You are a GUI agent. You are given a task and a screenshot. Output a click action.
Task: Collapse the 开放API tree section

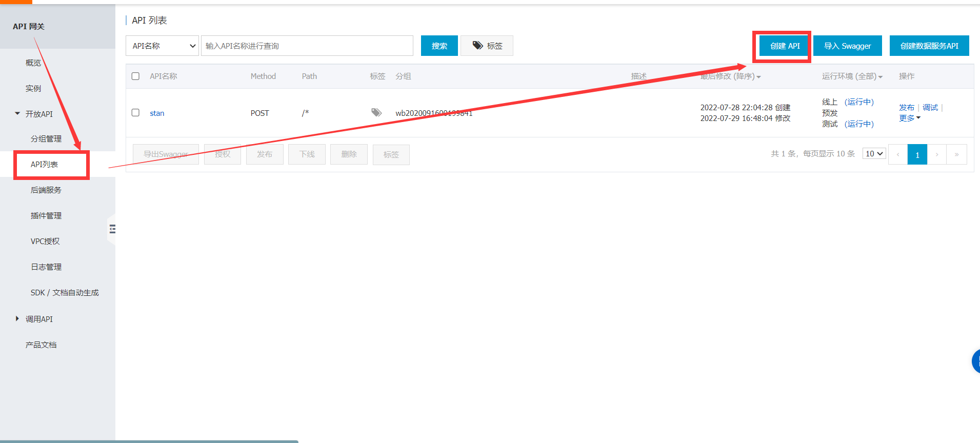coord(17,113)
